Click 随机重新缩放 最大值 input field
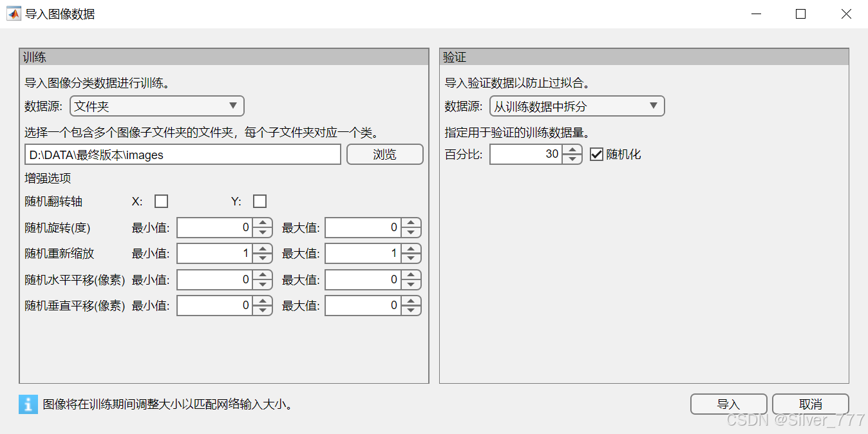 pyautogui.click(x=363, y=254)
